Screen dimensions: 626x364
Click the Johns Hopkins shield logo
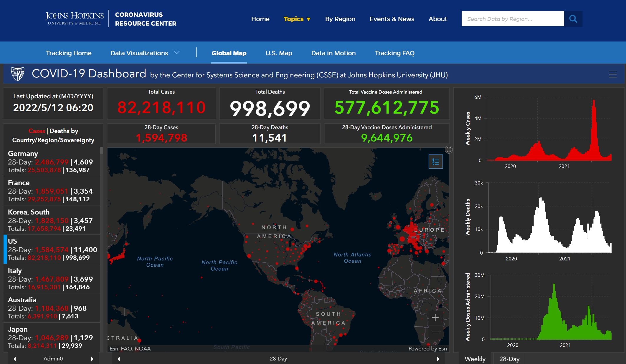coord(18,74)
